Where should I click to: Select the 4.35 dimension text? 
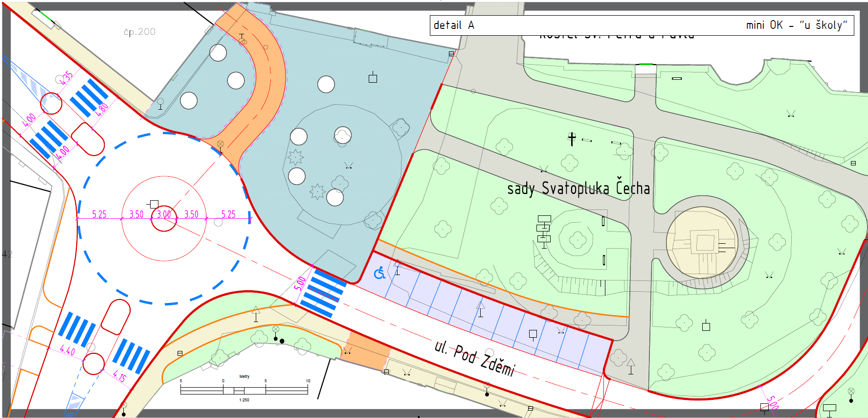coord(67,78)
